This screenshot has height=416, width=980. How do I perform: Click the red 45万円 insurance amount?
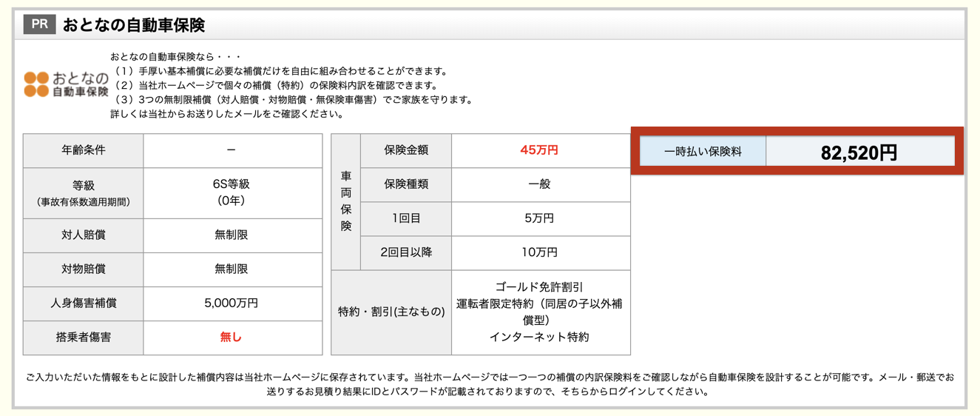[539, 150]
